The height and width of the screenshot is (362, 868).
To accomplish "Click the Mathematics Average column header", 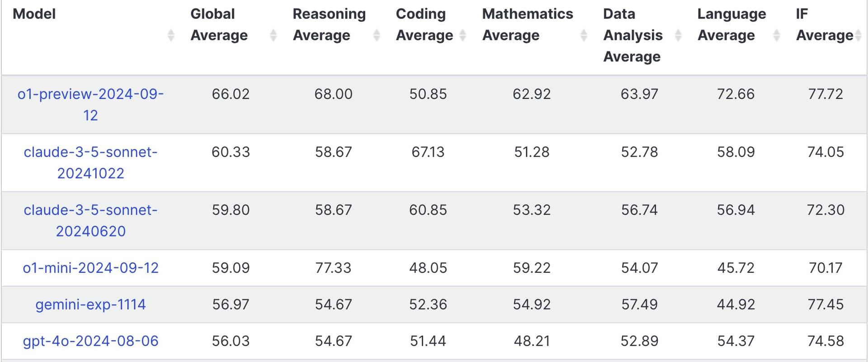I will [528, 24].
